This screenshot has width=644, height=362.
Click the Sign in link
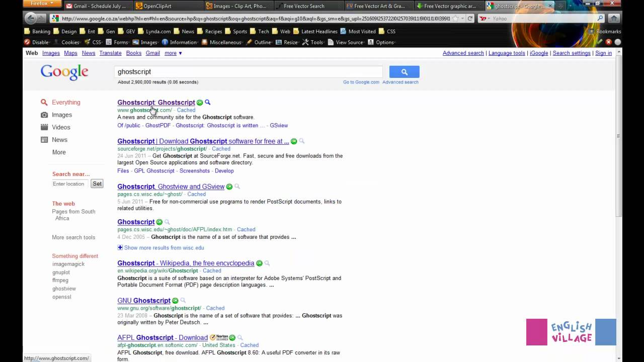click(603, 53)
